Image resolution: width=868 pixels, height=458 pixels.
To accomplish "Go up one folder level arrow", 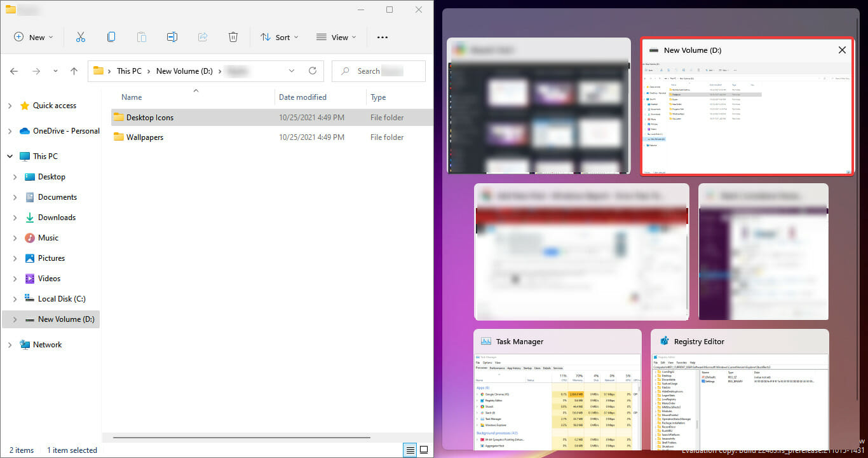I will pyautogui.click(x=74, y=71).
